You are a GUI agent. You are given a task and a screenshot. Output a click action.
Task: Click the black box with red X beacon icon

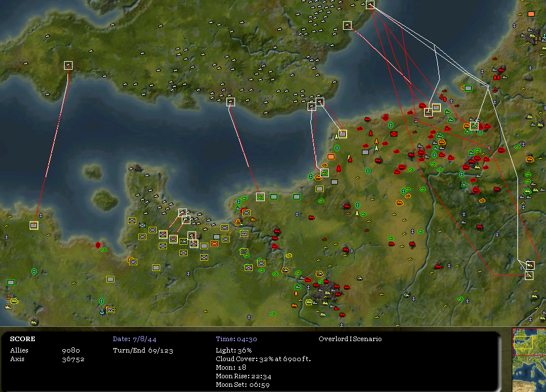click(393, 134)
